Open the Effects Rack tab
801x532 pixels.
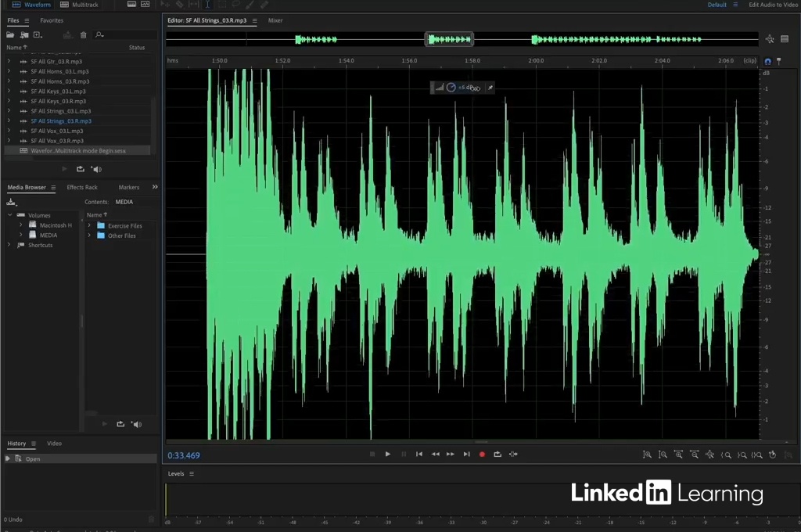click(x=82, y=188)
